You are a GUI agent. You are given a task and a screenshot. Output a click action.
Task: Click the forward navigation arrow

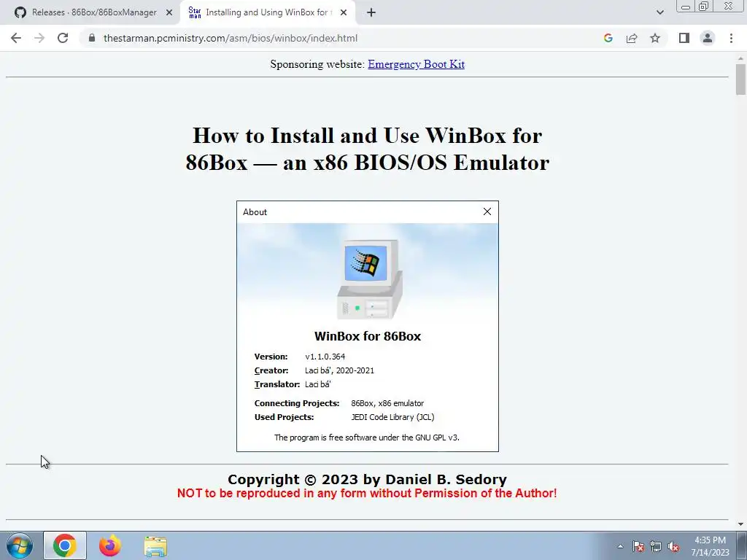point(39,38)
